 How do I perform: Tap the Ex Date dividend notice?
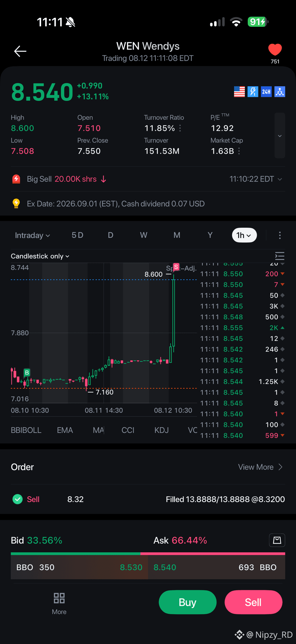(x=116, y=204)
